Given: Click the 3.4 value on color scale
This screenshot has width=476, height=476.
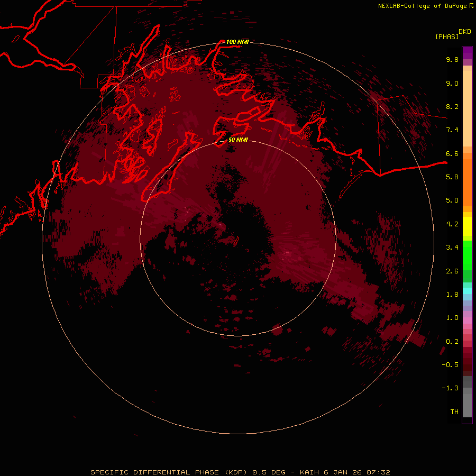Looking at the screenshot, I should [452, 248].
